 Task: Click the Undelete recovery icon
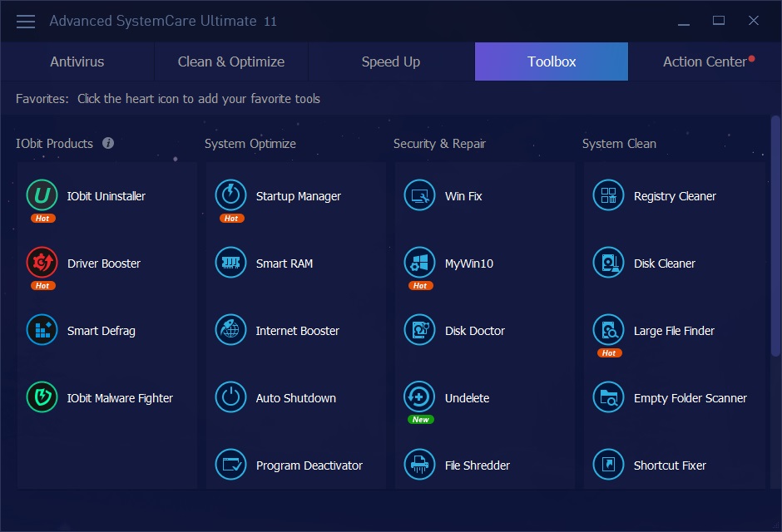[x=419, y=397]
